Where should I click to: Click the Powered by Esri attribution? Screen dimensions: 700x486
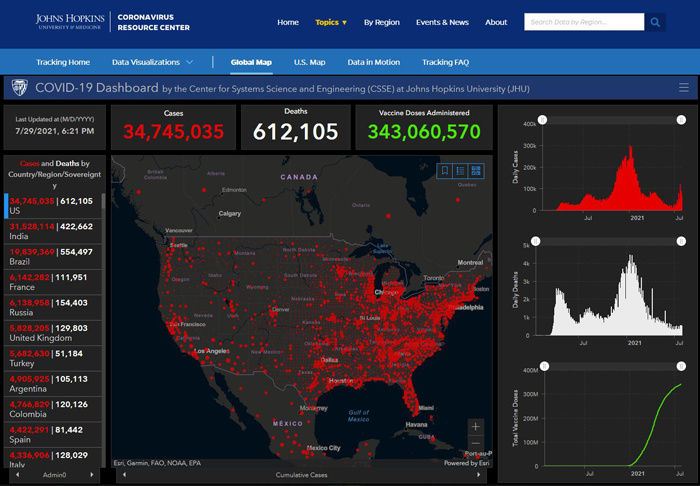(467, 463)
